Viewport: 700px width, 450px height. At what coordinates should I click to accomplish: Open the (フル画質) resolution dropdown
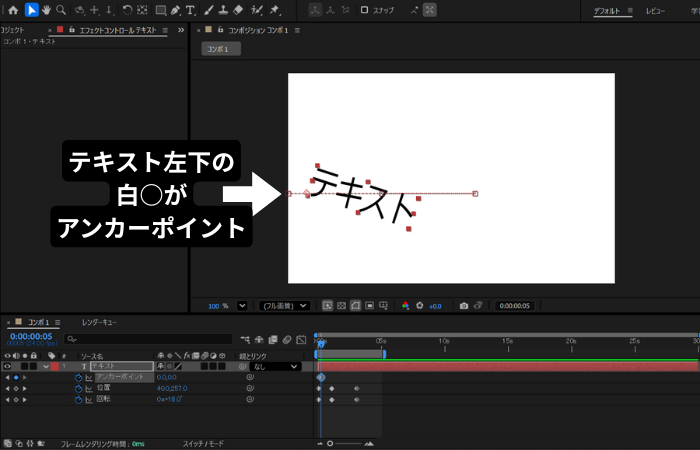point(284,306)
